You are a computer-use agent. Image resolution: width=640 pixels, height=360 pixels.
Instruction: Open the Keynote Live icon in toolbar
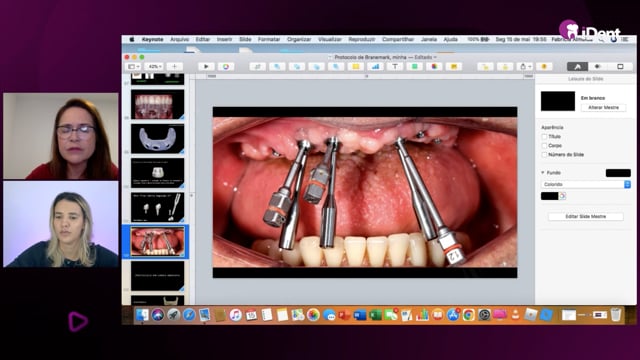point(225,67)
